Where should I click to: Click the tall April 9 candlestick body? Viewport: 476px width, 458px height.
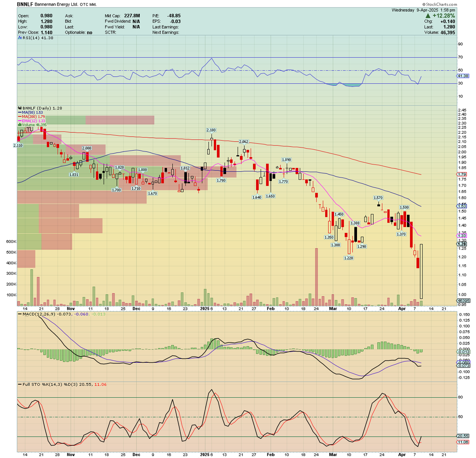[421, 271]
